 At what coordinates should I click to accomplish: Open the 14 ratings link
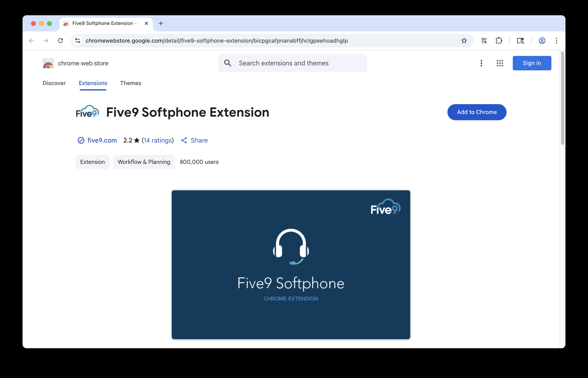coord(158,140)
